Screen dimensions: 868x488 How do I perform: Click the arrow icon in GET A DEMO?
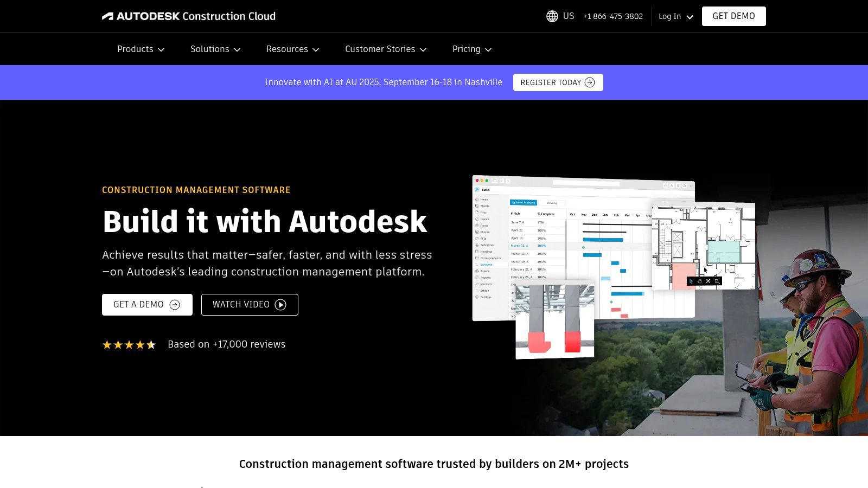(x=175, y=305)
